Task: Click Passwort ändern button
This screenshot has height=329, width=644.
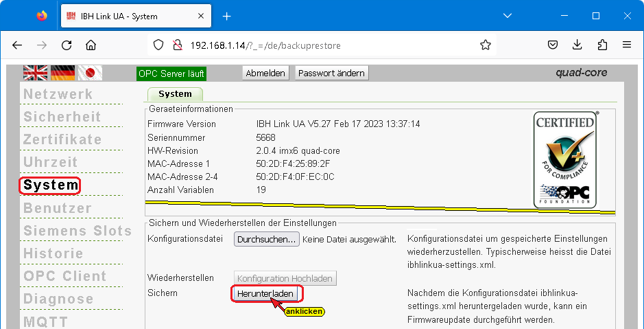Action: click(331, 73)
